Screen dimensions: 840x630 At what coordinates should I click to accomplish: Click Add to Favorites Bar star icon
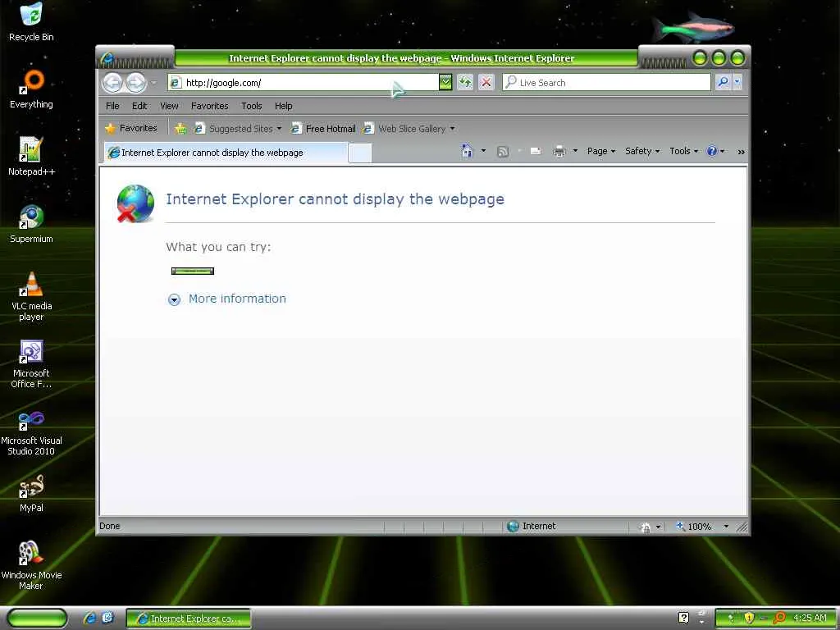(181, 129)
